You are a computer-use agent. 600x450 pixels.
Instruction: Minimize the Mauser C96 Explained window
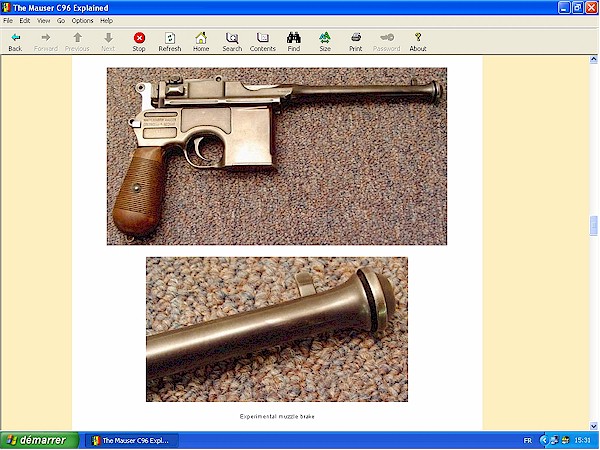click(x=564, y=8)
